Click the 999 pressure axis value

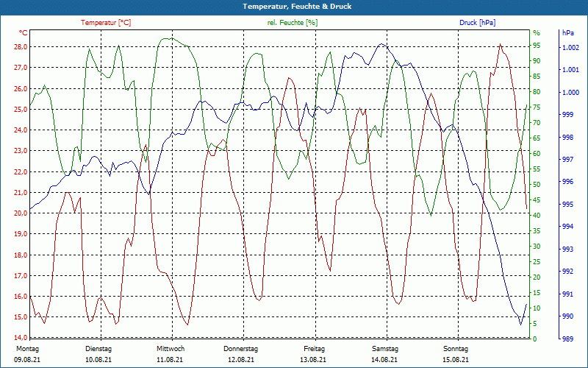(567, 115)
